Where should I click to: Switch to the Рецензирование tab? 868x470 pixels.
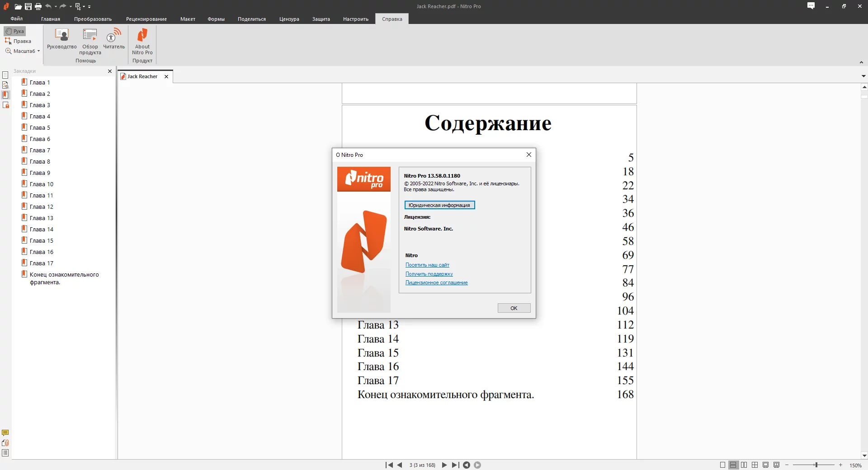146,19
